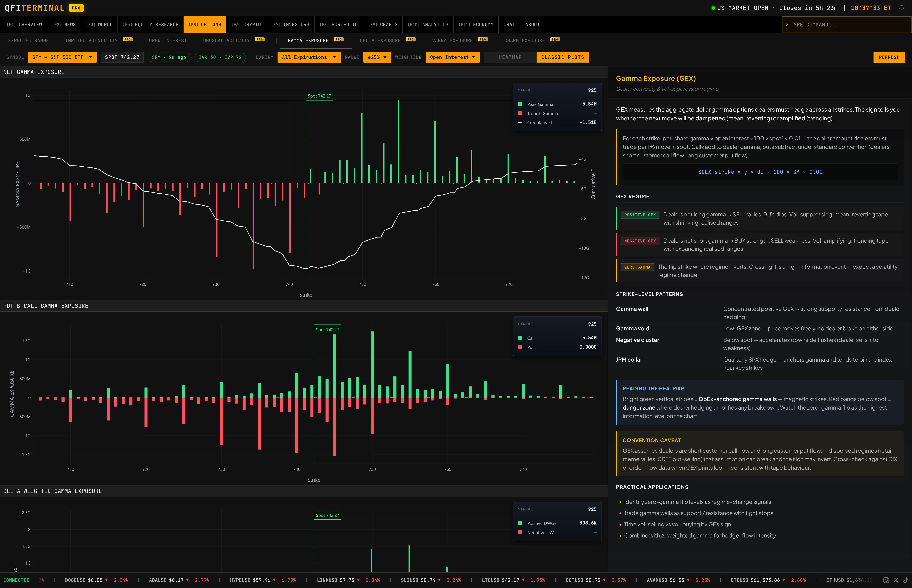This screenshot has height=588, width=912.
Task: Open F7 Investors section
Action: click(290, 24)
